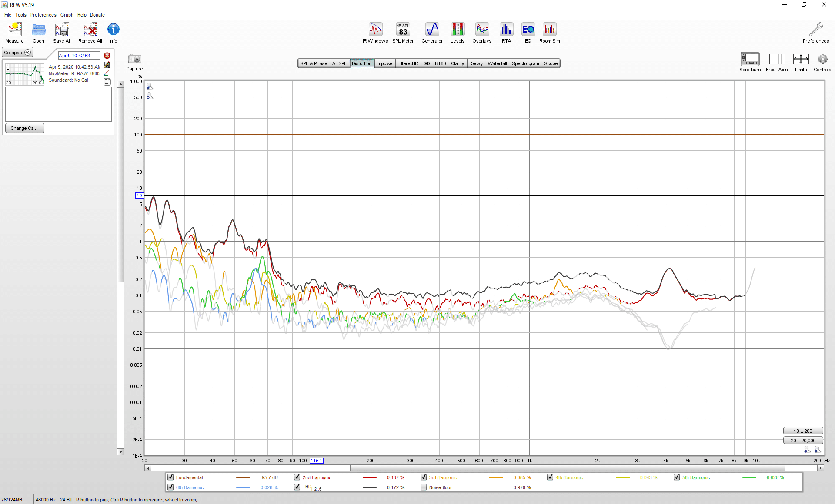Viewport: 835px width, 504px height.
Task: Click the measurement name input field
Action: pyautogui.click(x=79, y=56)
